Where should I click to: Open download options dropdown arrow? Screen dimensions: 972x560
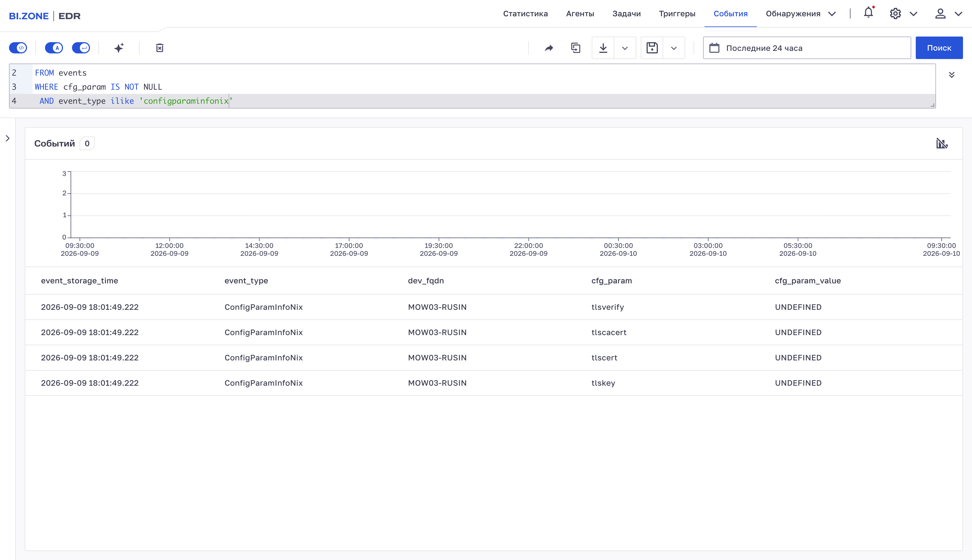pos(625,48)
